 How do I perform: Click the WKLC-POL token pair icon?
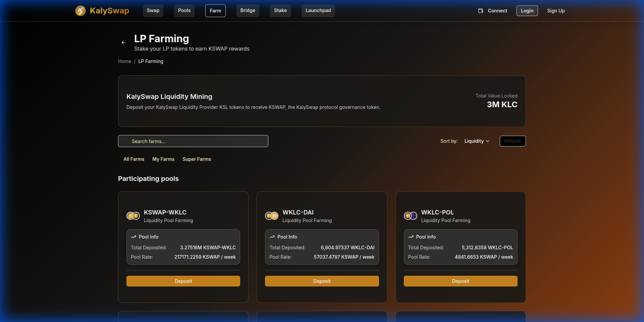tap(410, 216)
